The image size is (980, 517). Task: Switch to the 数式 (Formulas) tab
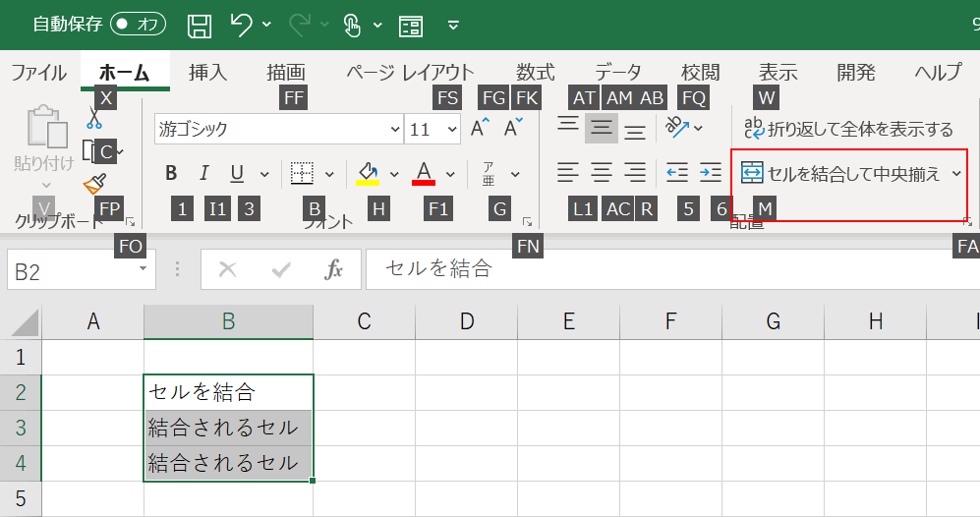[x=535, y=73]
